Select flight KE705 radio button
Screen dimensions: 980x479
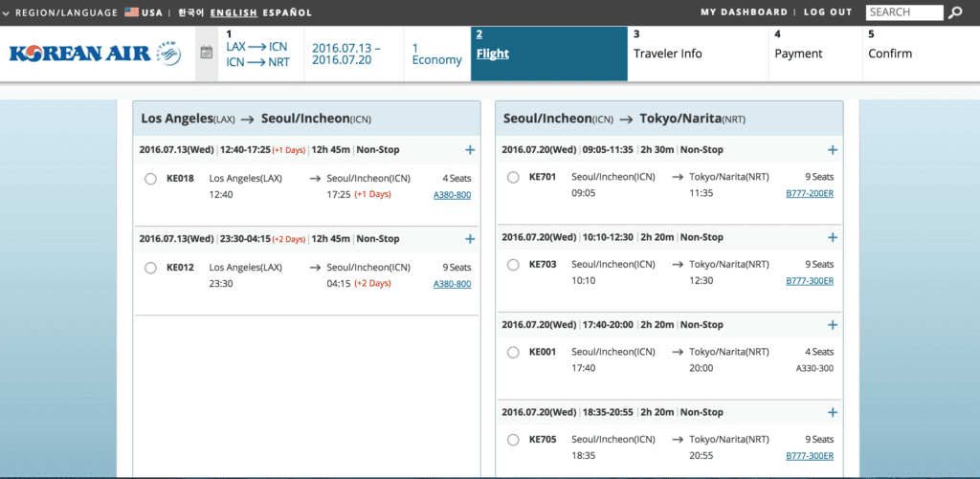pos(513,440)
